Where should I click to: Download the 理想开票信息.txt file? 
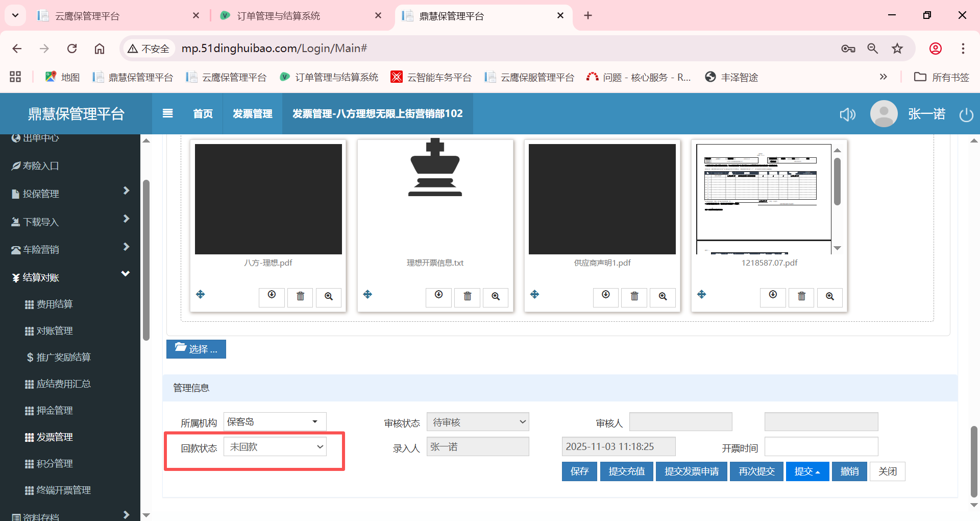point(439,297)
